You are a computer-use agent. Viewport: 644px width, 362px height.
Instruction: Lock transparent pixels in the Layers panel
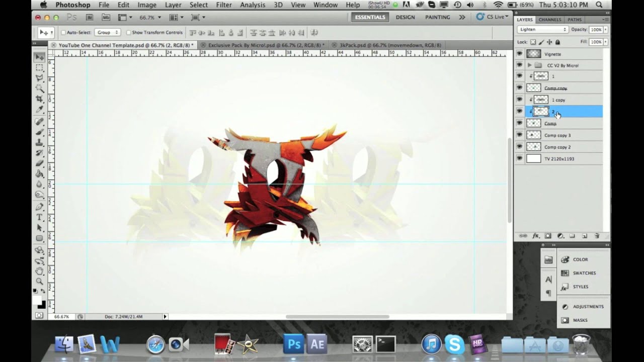(533, 42)
